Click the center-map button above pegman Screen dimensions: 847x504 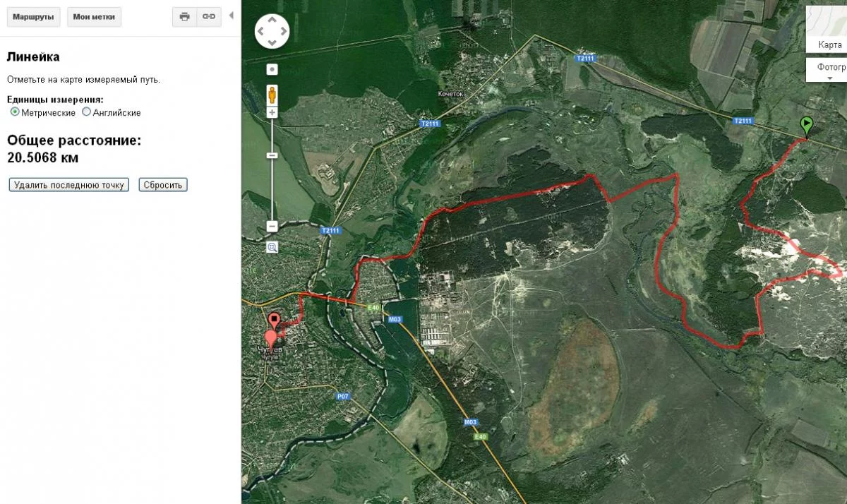coord(272,70)
